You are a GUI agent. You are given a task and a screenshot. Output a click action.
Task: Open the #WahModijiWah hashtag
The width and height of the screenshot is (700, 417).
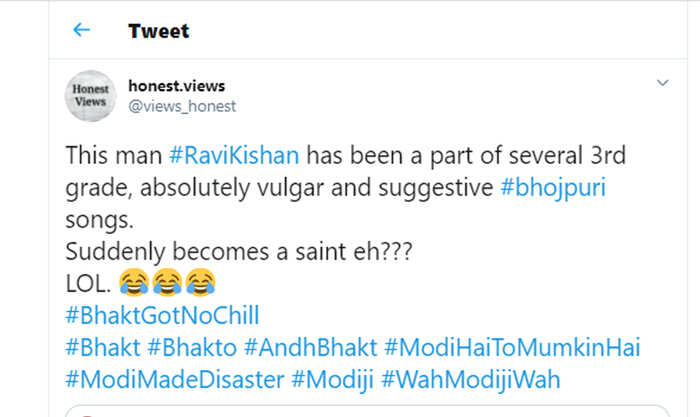coord(471,380)
